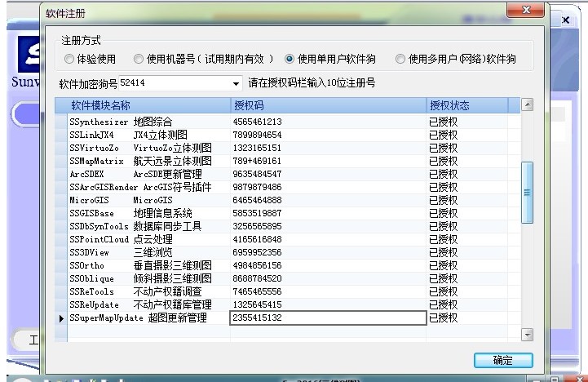The height and width of the screenshot is (382, 588).
Task: Enable 使用多用户(网络)软件狗 option
Action: tap(400, 59)
